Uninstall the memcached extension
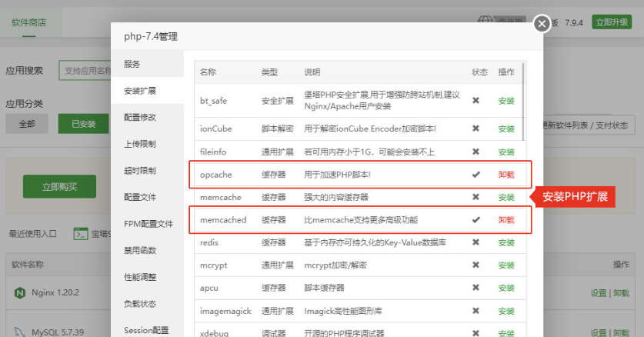 click(x=506, y=220)
